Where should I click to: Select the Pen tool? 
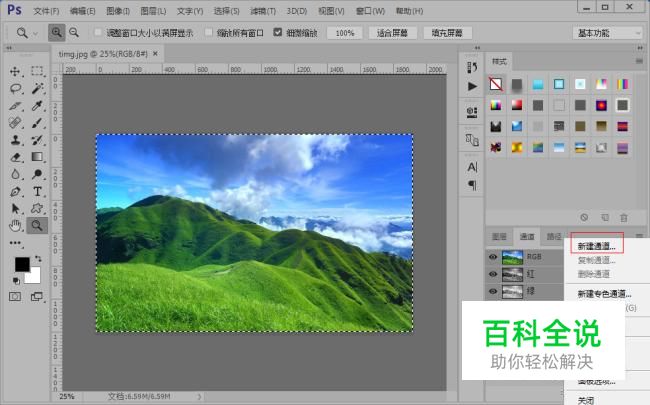15,192
